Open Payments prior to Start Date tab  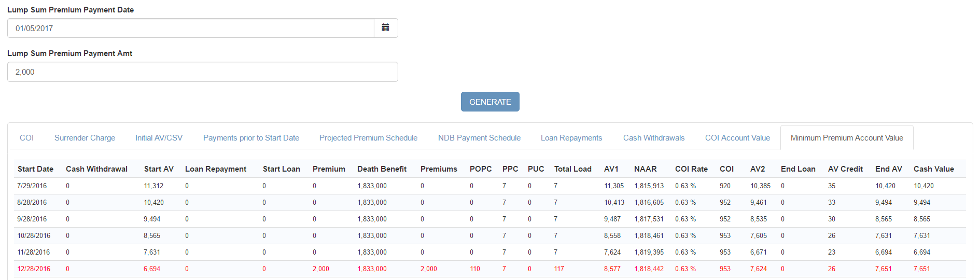[x=251, y=138]
